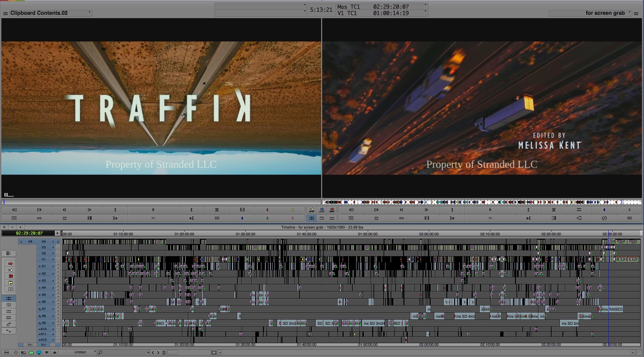
Task: Activate Effect mode button below monitor divider
Action: [x=332, y=218]
